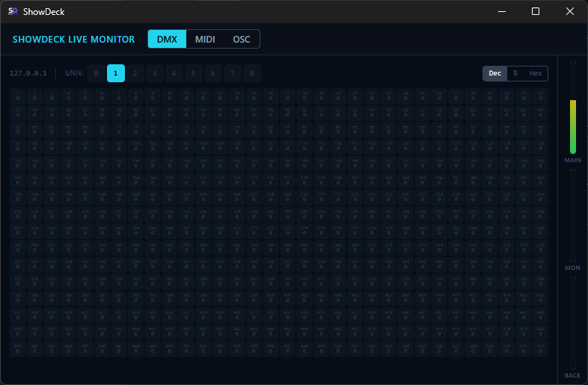Select DMX channel 200 cell

(x=135, y=197)
